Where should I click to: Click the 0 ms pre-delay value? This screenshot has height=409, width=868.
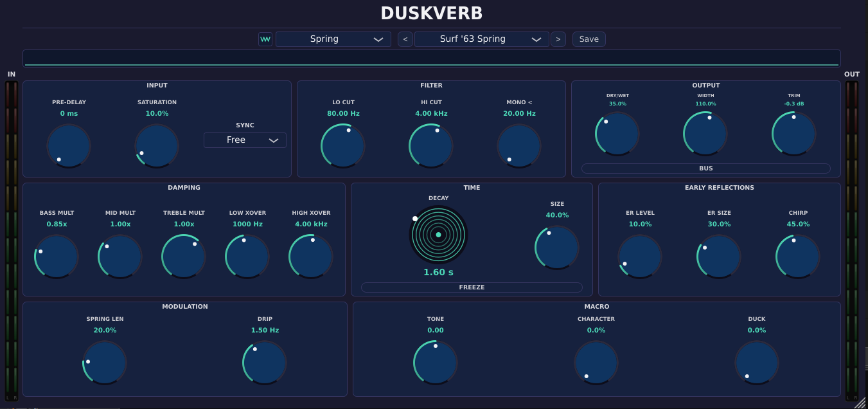click(69, 114)
